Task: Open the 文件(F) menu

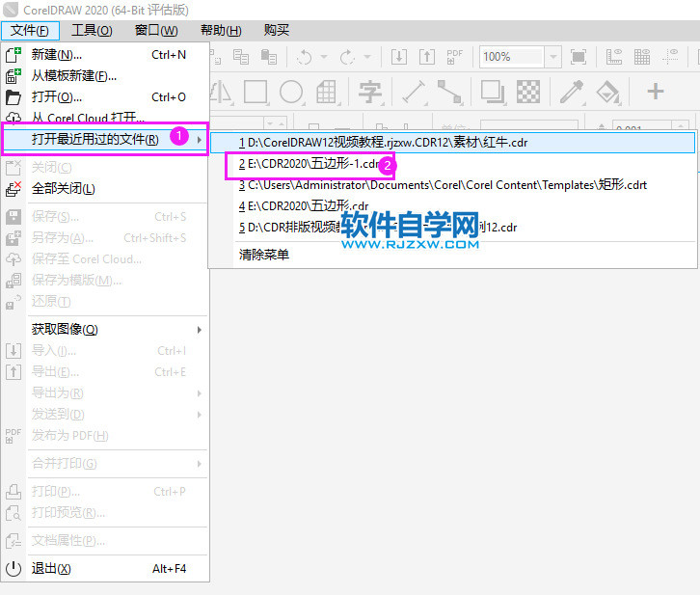Action: pyautogui.click(x=30, y=30)
